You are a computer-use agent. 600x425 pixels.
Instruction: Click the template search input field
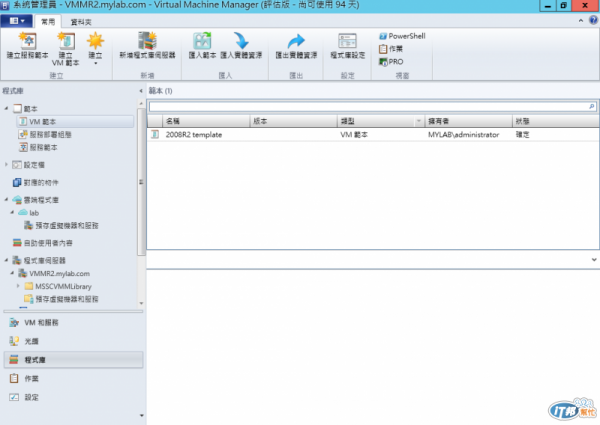click(x=368, y=106)
